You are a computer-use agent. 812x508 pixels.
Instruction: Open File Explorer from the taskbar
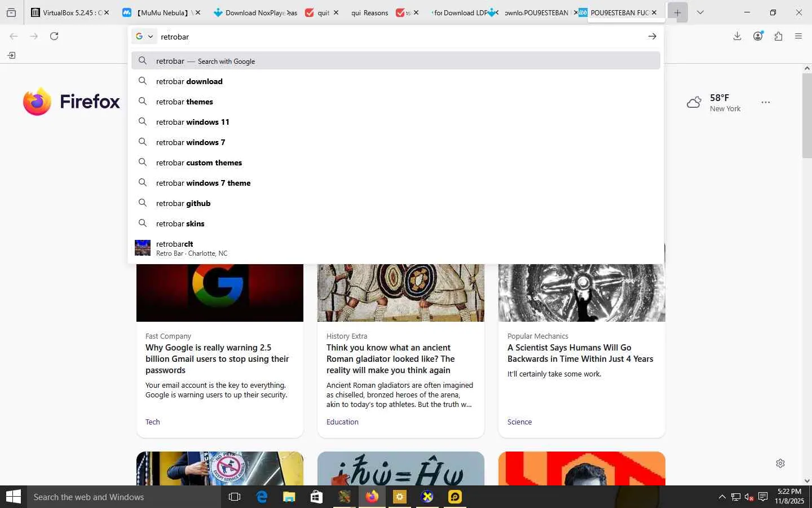click(x=289, y=497)
